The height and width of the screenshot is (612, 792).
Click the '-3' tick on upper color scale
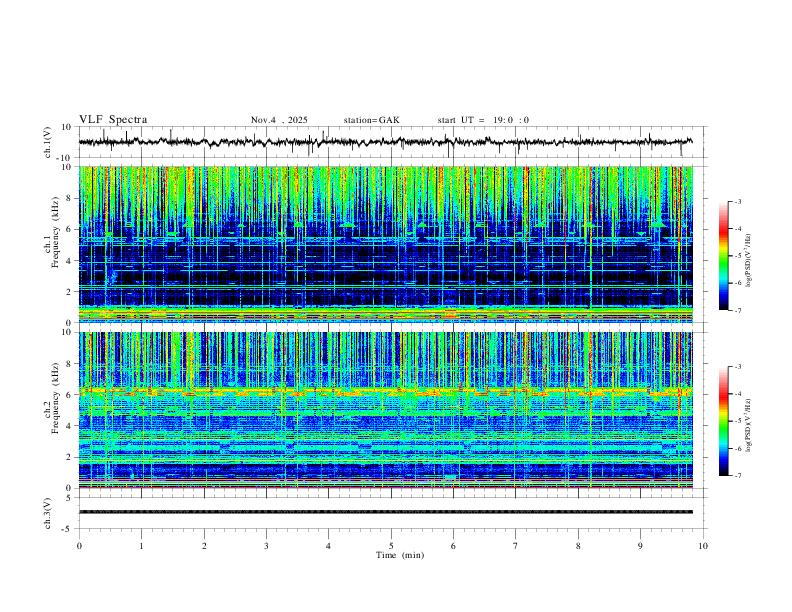coord(737,201)
